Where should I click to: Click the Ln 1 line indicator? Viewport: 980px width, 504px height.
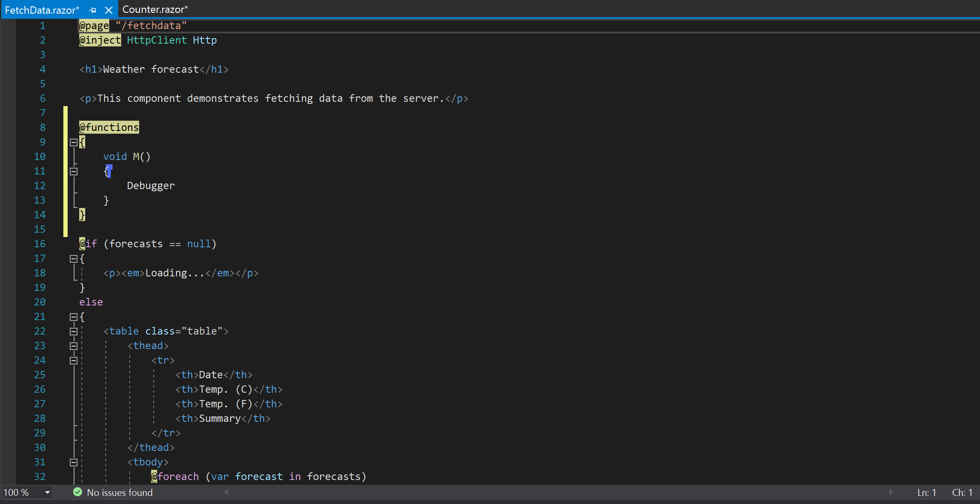(x=926, y=492)
